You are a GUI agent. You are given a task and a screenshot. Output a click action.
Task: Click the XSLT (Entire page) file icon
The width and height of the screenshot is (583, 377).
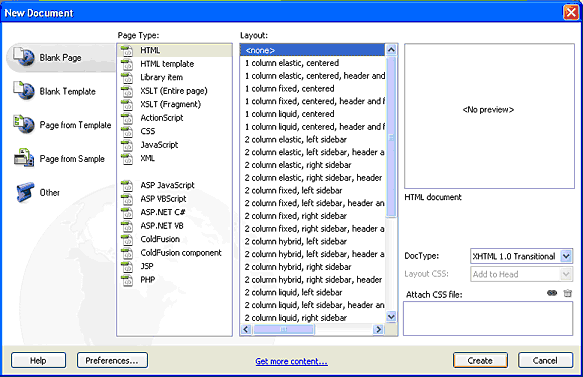(127, 91)
